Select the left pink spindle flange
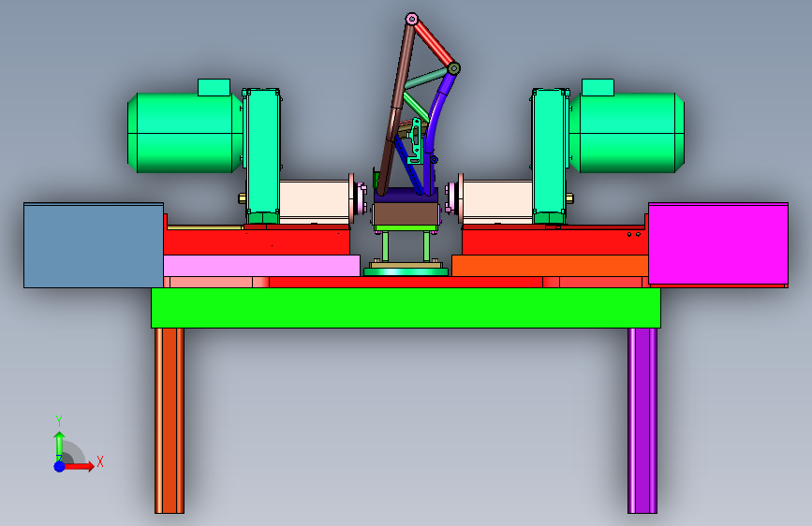This screenshot has height=526, width=812. click(359, 198)
